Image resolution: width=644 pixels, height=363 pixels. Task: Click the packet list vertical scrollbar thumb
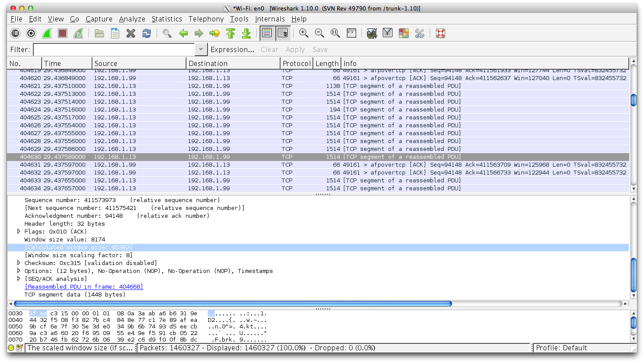tap(633, 100)
